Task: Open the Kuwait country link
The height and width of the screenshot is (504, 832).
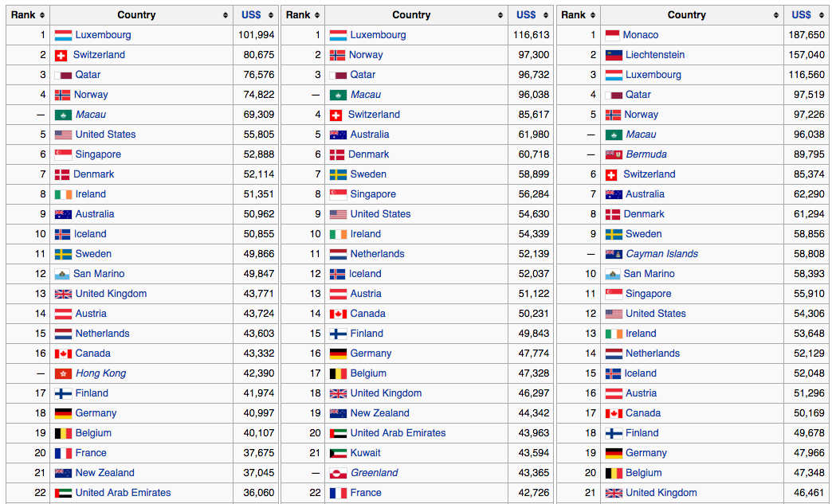Action: pyautogui.click(x=365, y=453)
